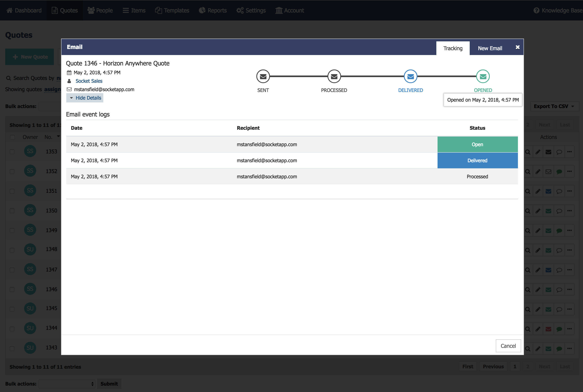Viewport: 583px width, 392px height.
Task: Switch to the Tracking tab
Action: click(x=453, y=48)
